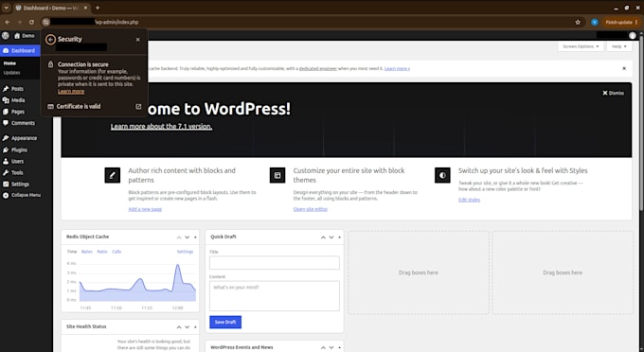The image size is (644, 352).
Task: Open Redis Object Cache Settings link
Action: tap(185, 252)
